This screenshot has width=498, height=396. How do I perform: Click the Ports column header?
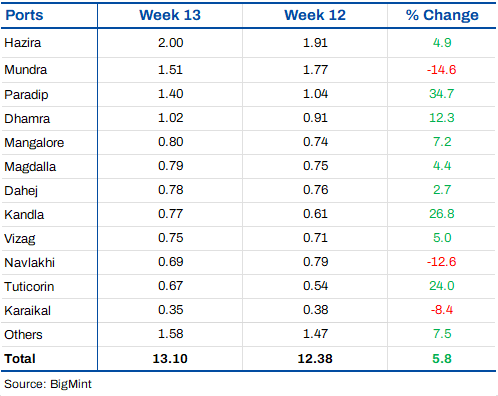click(24, 15)
